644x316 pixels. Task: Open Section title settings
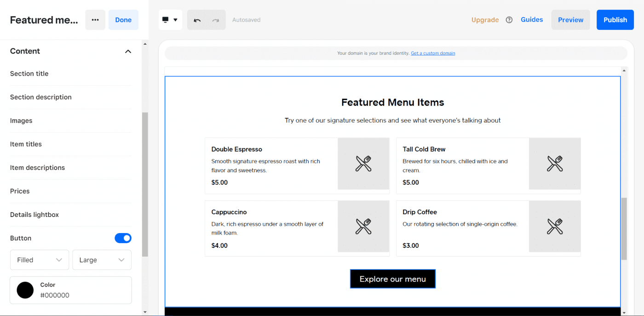[71, 74]
